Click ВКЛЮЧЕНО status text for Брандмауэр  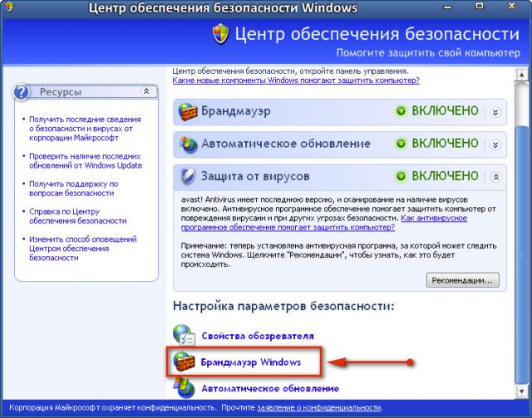point(445,111)
